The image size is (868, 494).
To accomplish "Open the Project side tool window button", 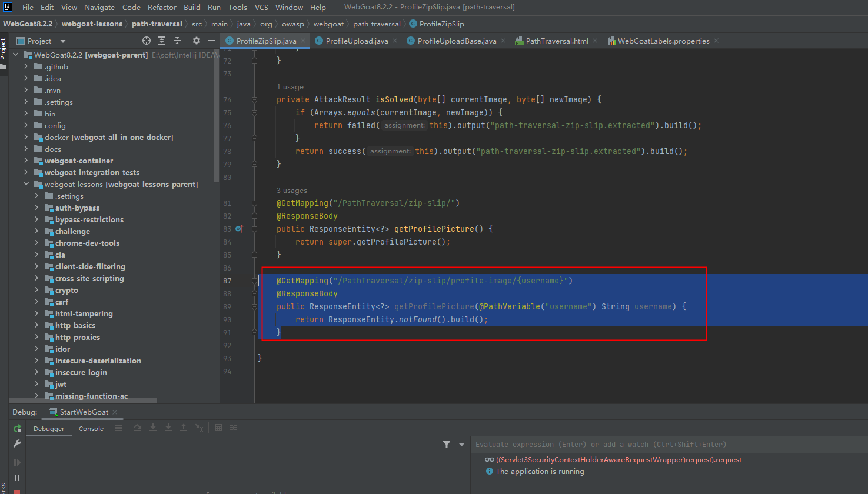I will 4,52.
